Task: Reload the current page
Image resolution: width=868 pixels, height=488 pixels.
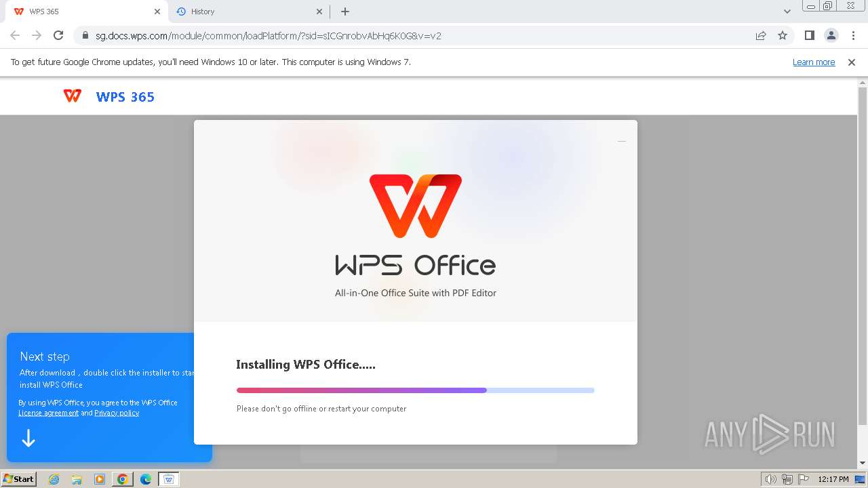Action: pyautogui.click(x=58, y=35)
